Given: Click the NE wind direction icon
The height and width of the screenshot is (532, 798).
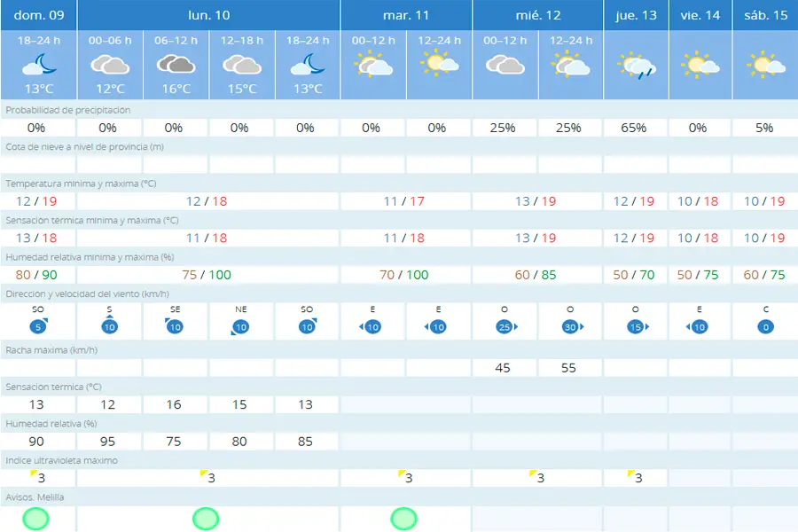Looking at the screenshot, I should (240, 327).
